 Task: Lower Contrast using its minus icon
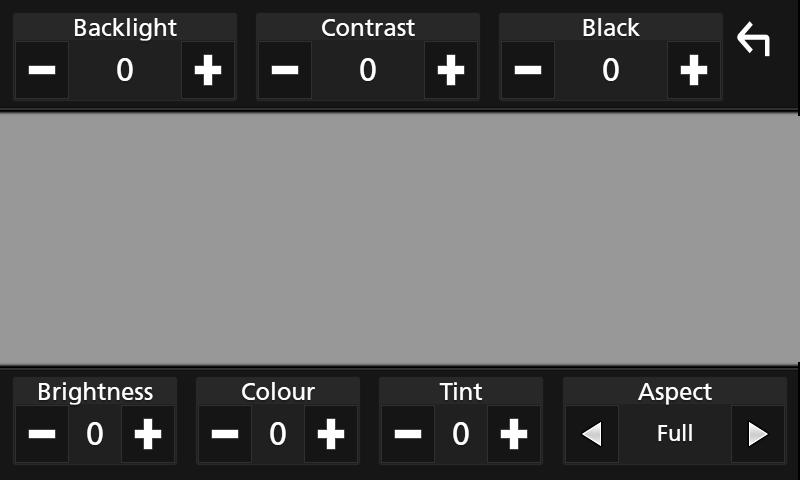tap(285, 70)
